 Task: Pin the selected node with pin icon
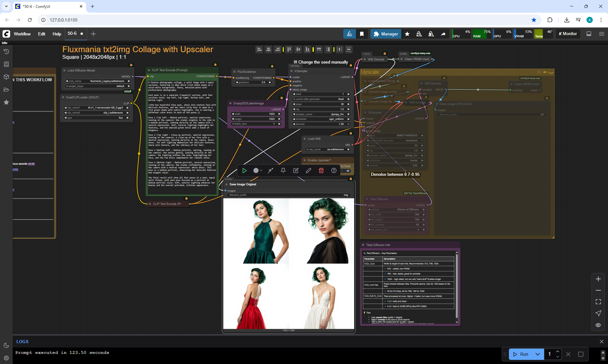[283, 171]
